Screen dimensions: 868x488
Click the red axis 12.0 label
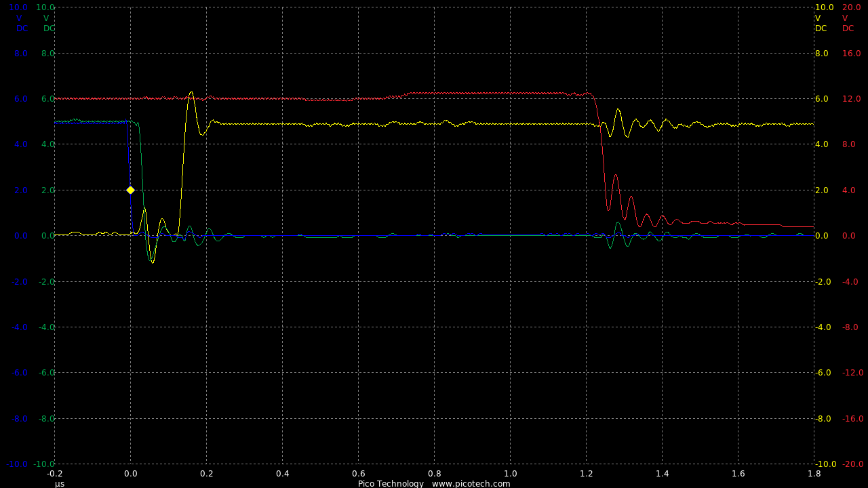pos(851,99)
